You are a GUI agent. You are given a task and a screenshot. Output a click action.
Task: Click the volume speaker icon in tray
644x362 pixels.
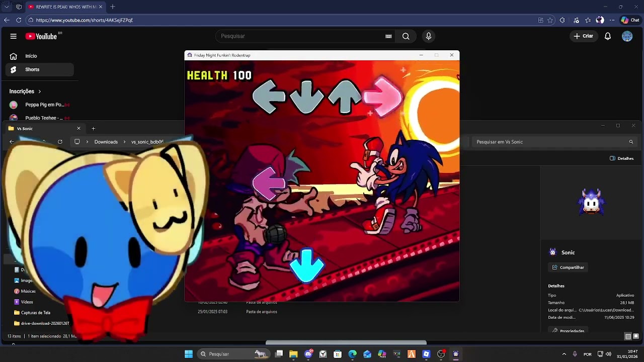[608, 354]
